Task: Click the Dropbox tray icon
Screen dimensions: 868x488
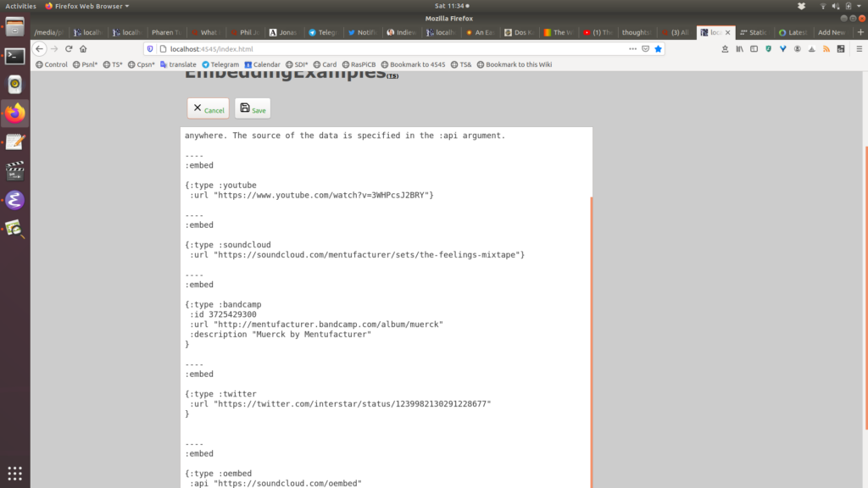Action: coord(801,6)
